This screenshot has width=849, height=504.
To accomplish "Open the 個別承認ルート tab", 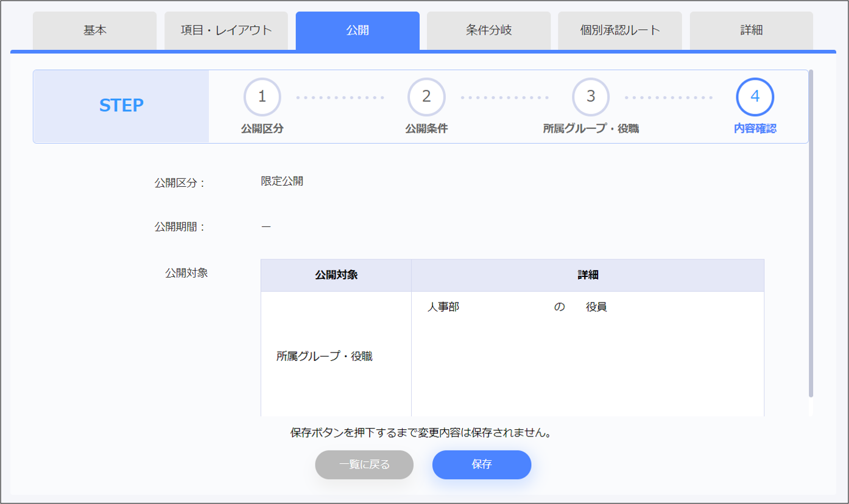I will pos(620,30).
